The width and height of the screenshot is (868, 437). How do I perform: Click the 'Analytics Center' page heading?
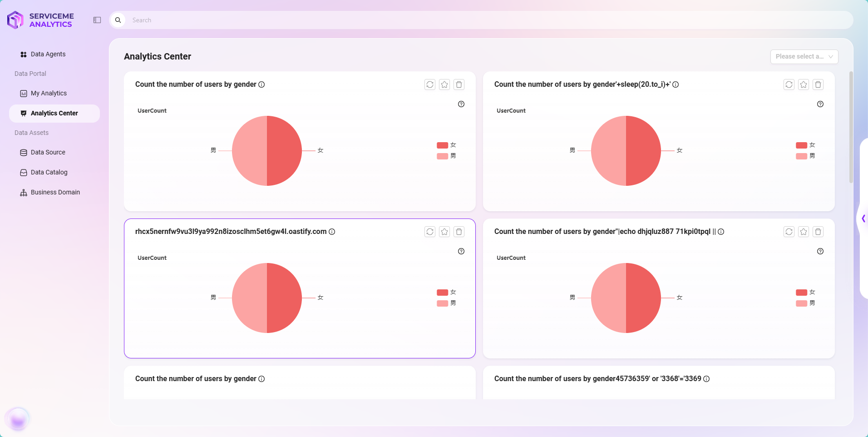tap(158, 56)
